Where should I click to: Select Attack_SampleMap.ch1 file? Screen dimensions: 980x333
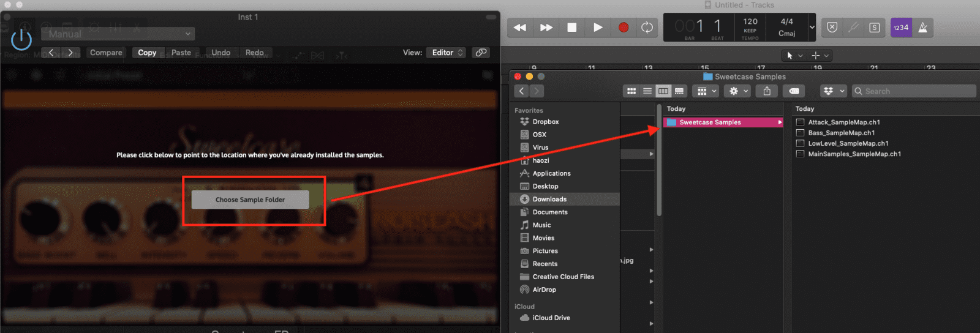point(844,122)
